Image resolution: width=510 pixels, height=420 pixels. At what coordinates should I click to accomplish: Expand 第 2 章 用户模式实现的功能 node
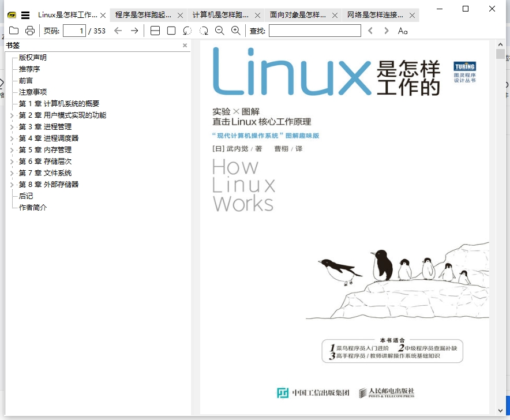[12, 115]
